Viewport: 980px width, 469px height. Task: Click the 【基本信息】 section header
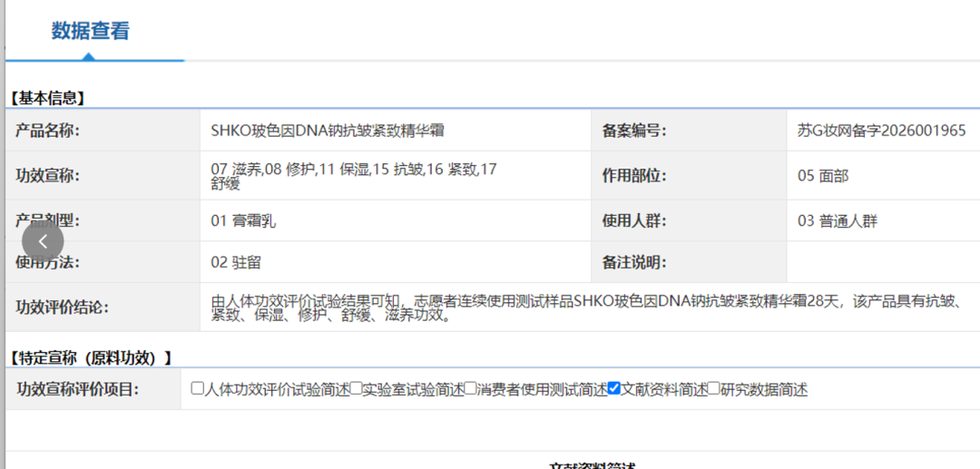(47, 97)
